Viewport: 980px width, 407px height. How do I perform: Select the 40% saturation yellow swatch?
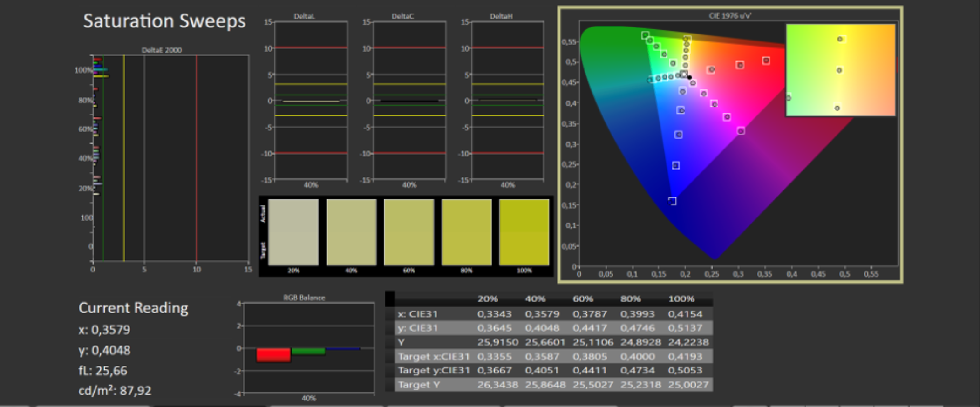pyautogui.click(x=351, y=232)
